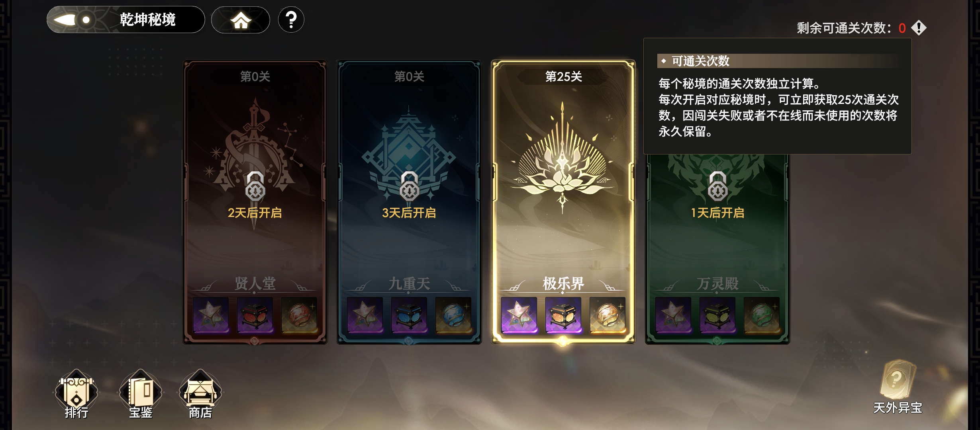The height and width of the screenshot is (430, 980).
Task: View the blue orb reward in 九重天
Action: click(453, 315)
